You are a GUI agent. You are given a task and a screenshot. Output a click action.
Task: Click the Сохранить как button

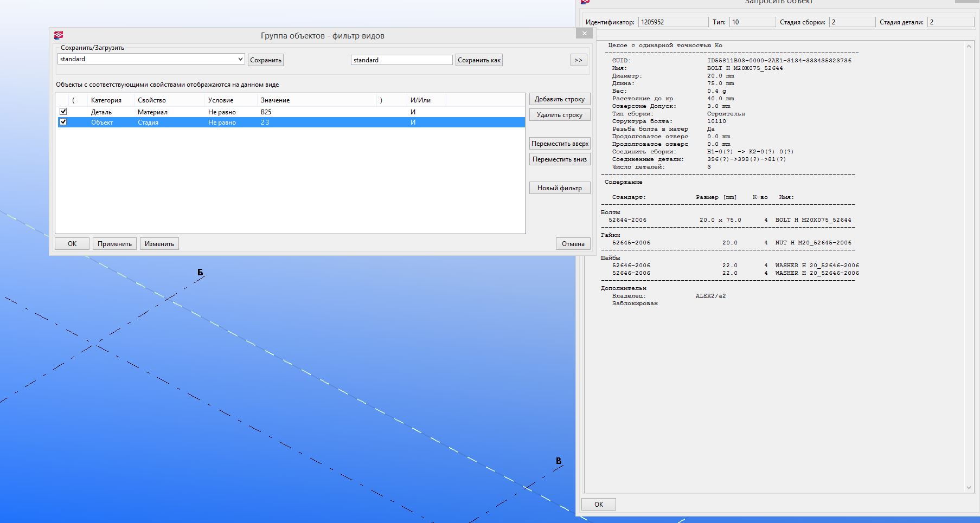click(x=478, y=60)
